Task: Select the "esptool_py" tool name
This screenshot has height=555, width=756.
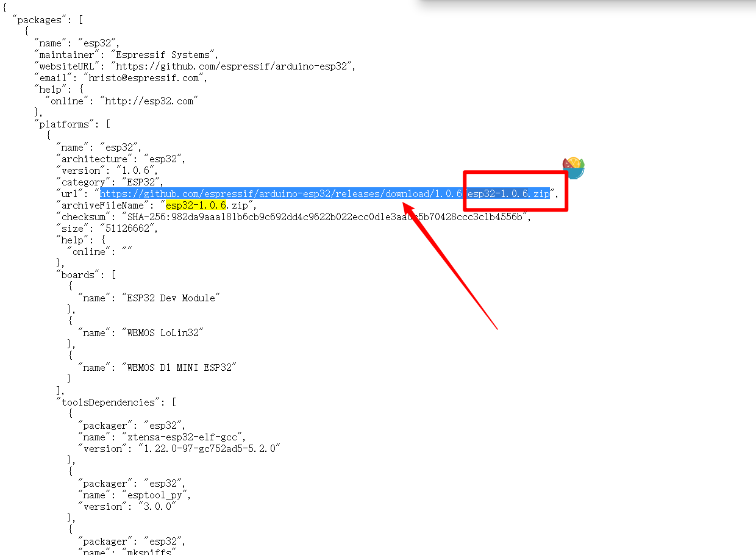Action: [155, 495]
